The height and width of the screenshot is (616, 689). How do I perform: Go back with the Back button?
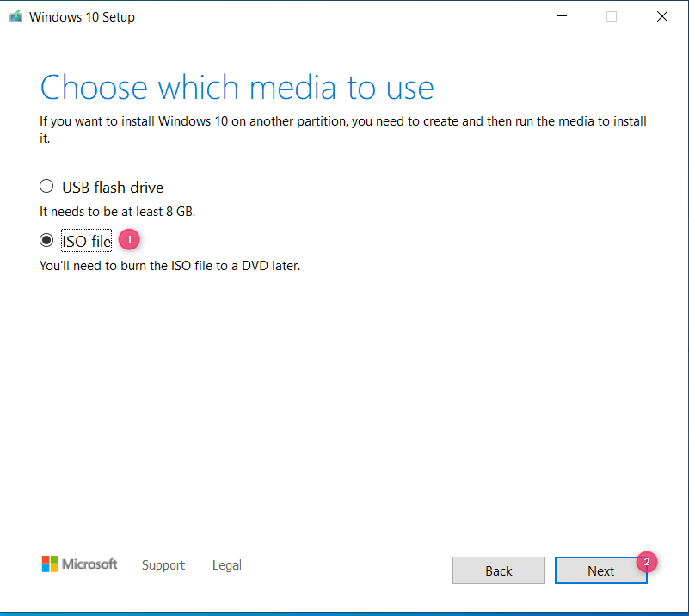coord(499,570)
